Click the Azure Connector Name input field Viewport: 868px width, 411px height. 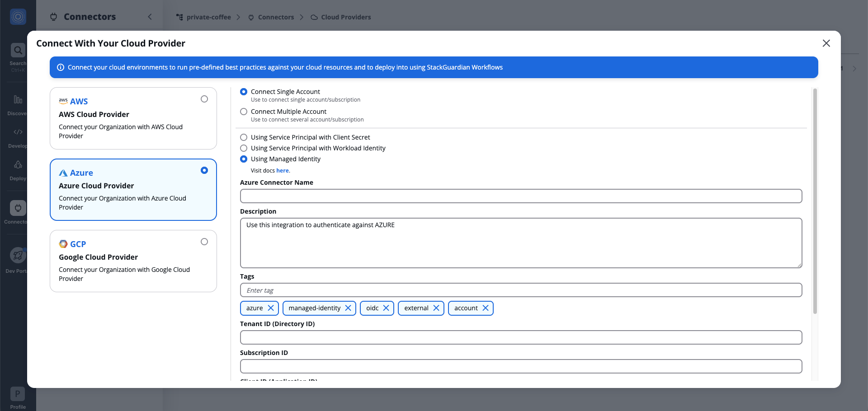click(x=520, y=196)
